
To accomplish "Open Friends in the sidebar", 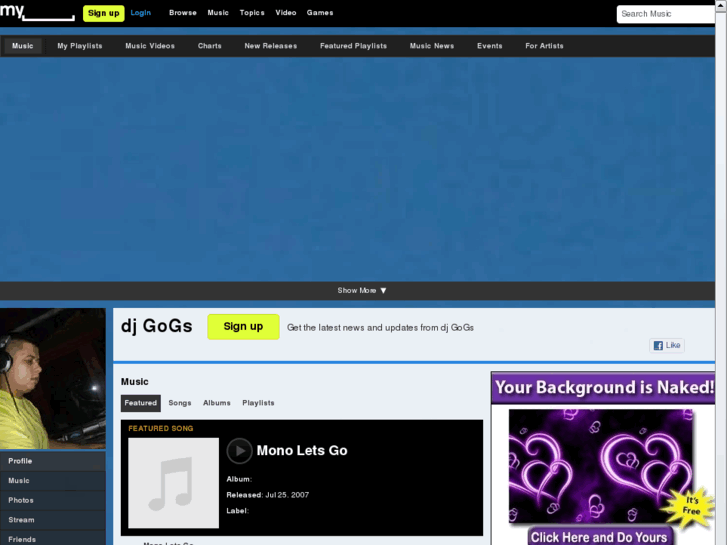I will (53, 538).
